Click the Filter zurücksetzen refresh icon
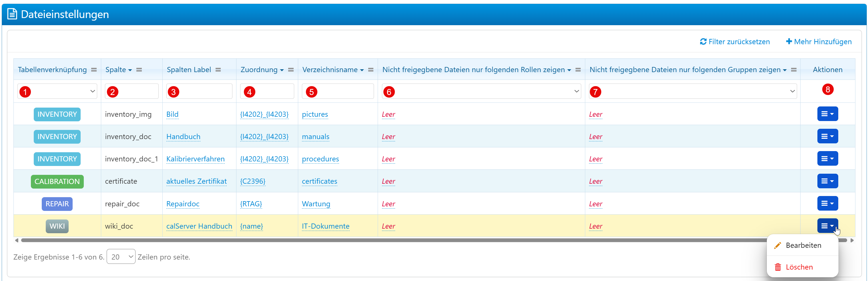The width and height of the screenshot is (868, 281). (703, 41)
